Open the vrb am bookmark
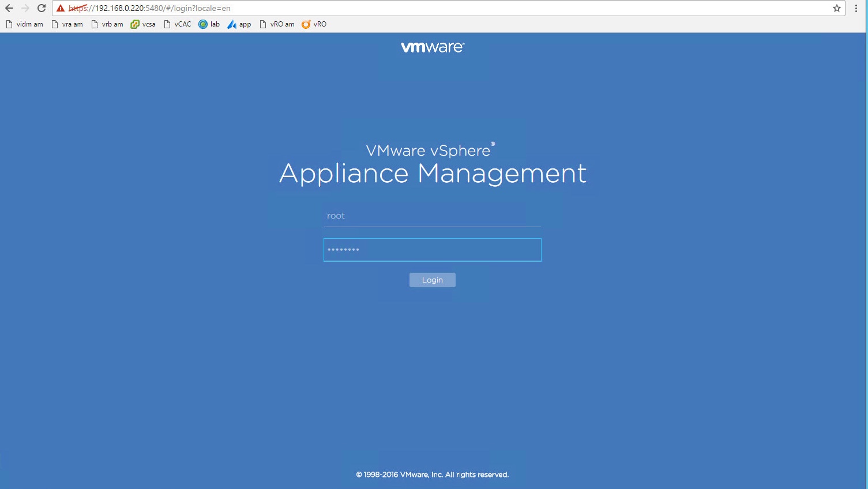This screenshot has height=489, width=868. tap(107, 24)
